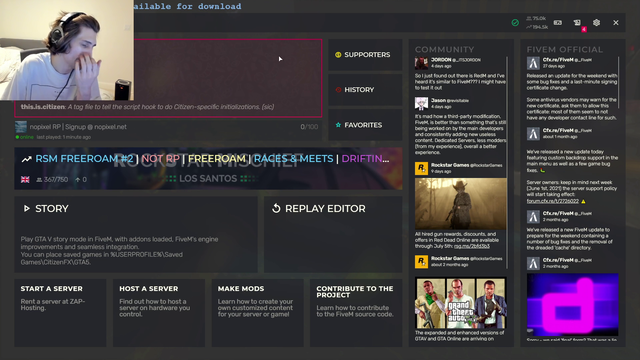
Task: Open the Favorites server list
Action: (365, 125)
